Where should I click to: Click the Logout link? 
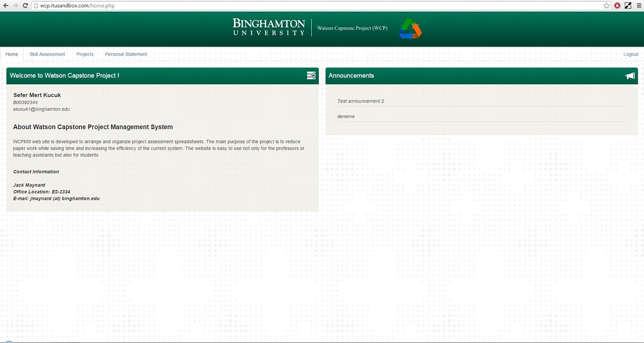631,54
